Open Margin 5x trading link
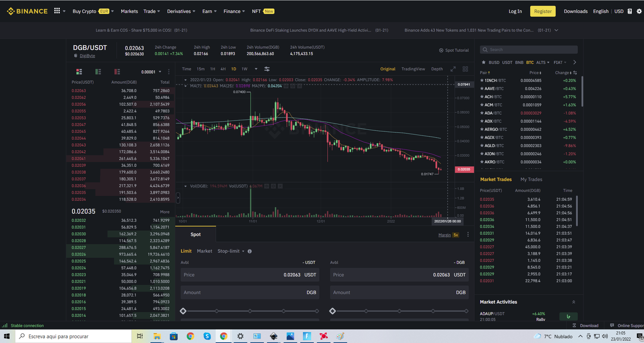 pyautogui.click(x=449, y=235)
